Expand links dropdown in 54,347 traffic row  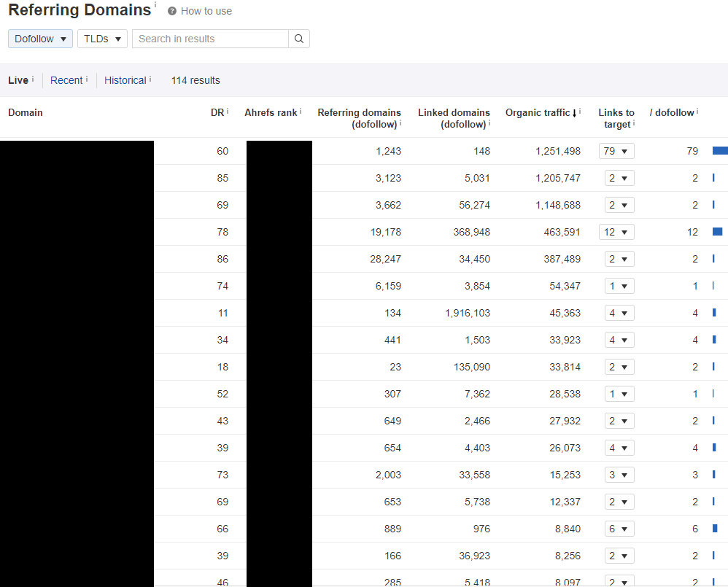tap(619, 286)
